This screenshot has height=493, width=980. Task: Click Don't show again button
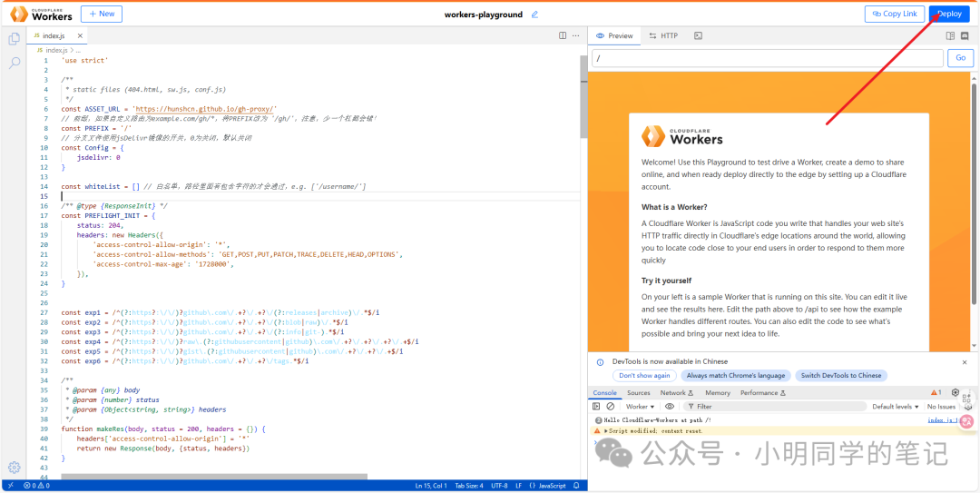644,375
